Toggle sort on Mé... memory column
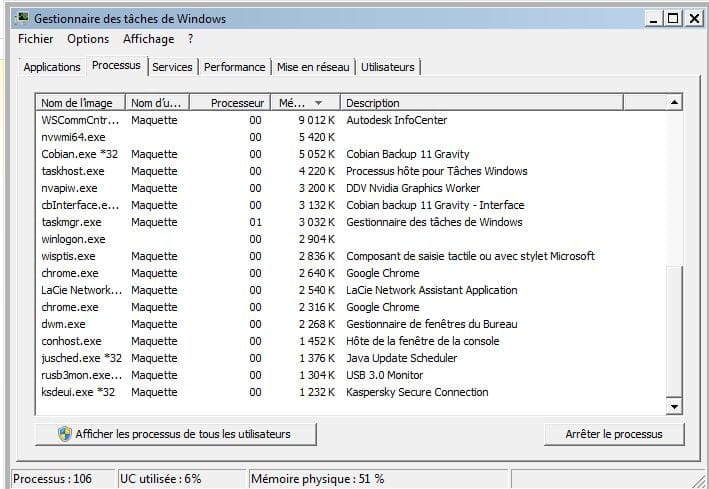This screenshot has width=709, height=489. [305, 103]
